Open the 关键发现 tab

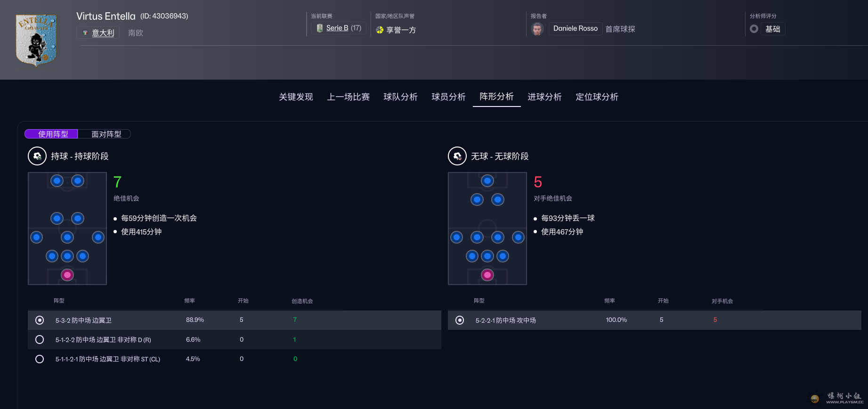(x=296, y=97)
